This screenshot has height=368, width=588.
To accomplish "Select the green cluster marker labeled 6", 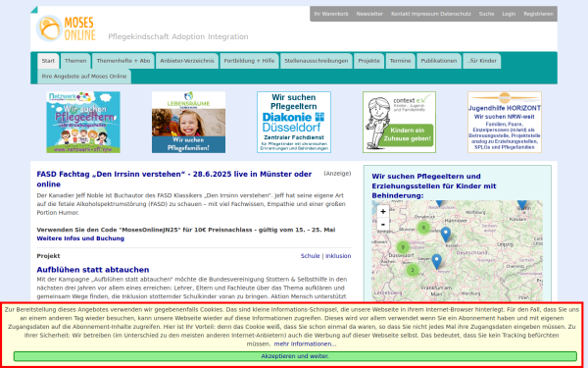I will coord(423,228).
